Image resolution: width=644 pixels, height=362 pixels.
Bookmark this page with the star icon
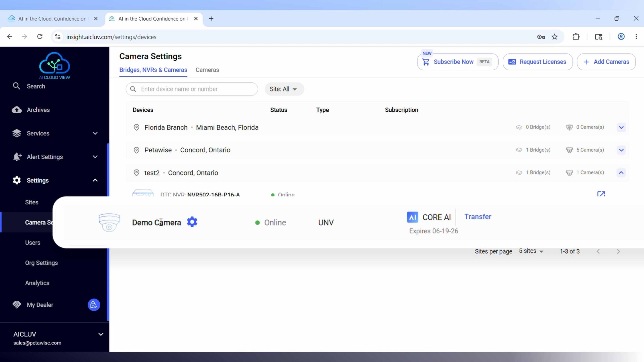click(x=554, y=37)
